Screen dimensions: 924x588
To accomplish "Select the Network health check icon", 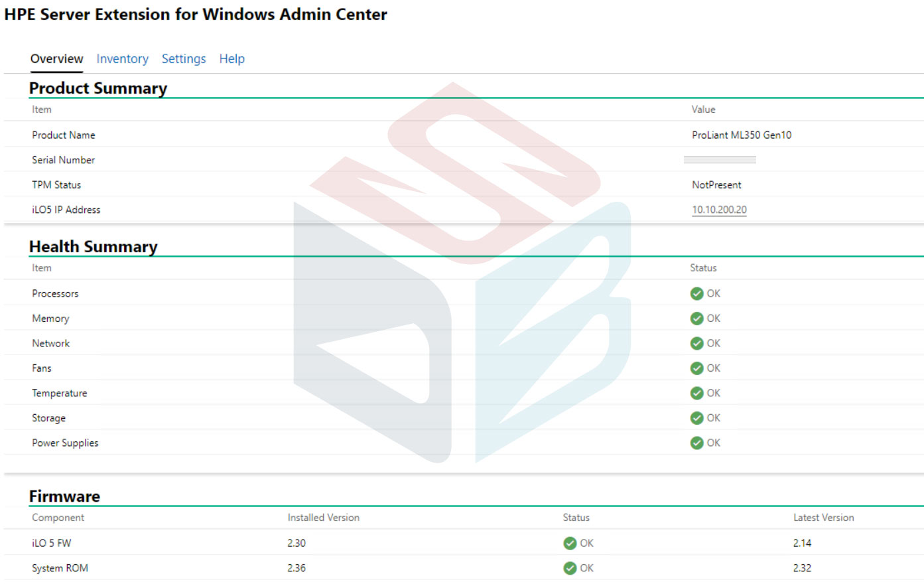I will (697, 343).
